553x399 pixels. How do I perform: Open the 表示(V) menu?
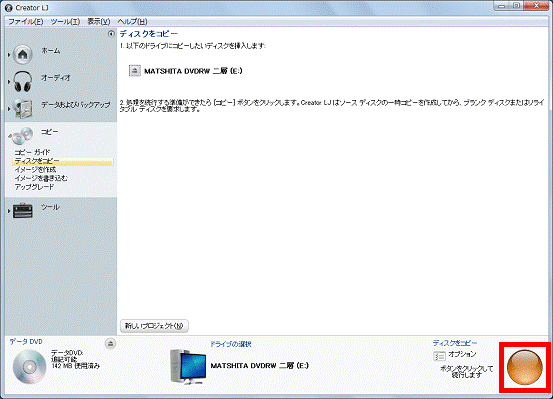pyautogui.click(x=98, y=22)
